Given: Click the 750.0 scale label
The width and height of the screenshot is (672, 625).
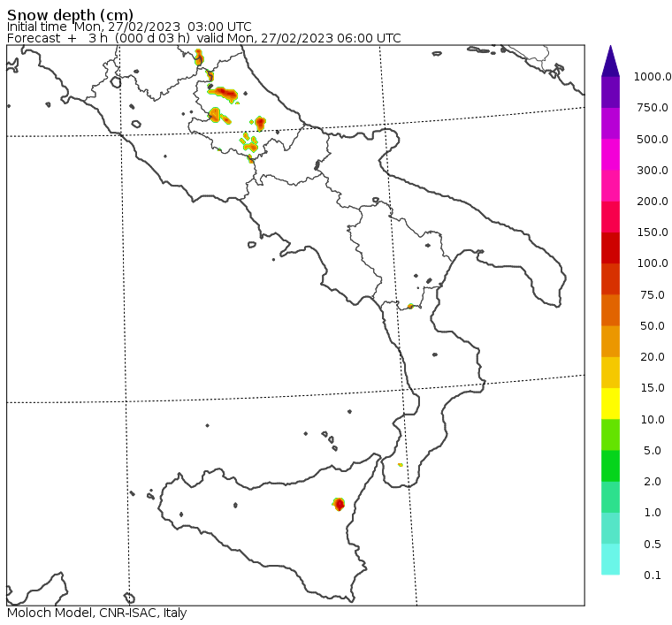Looking at the screenshot, I should coord(653,108).
